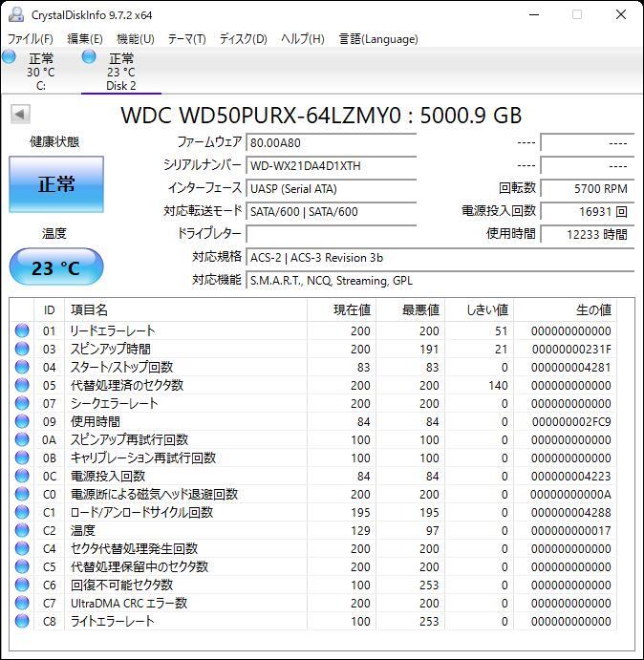644x660 pixels.
Task: Go to previous disk with left arrow
Action: click(20, 114)
